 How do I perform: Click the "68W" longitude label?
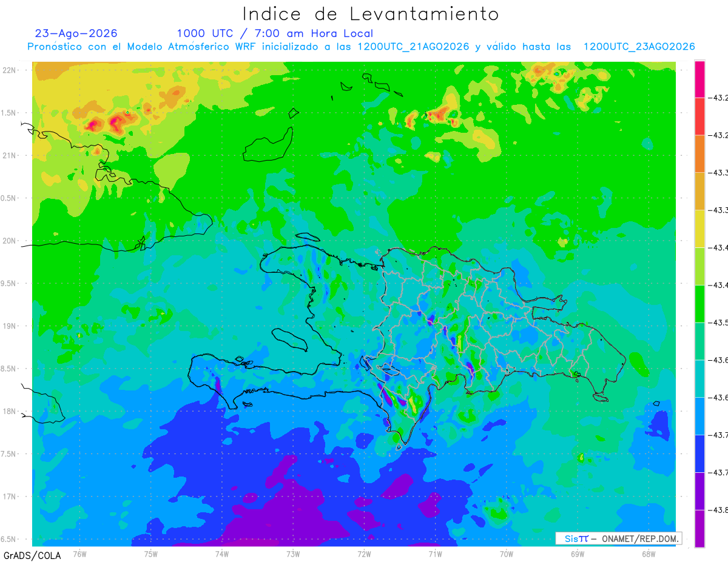[649, 554]
